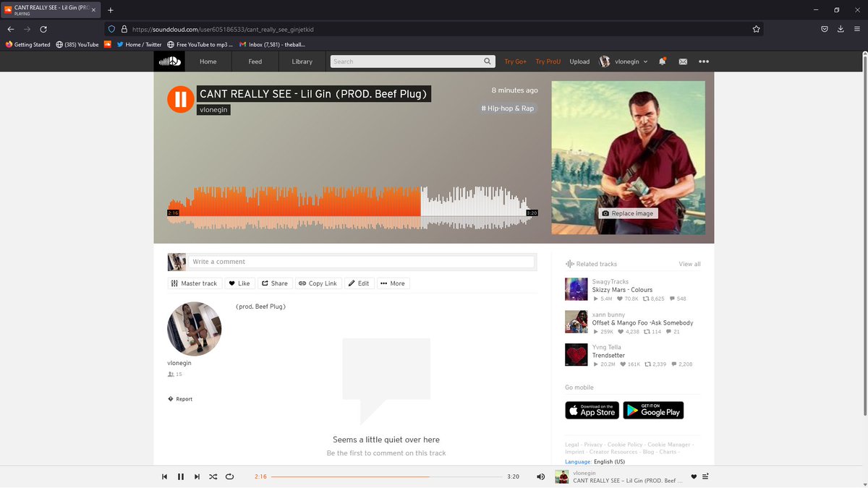Open the three-dot more menu in header
868x488 pixels.
[x=704, y=61]
